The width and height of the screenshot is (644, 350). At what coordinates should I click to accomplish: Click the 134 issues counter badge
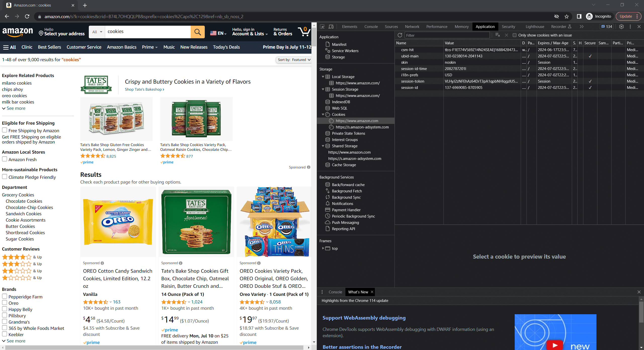(607, 27)
